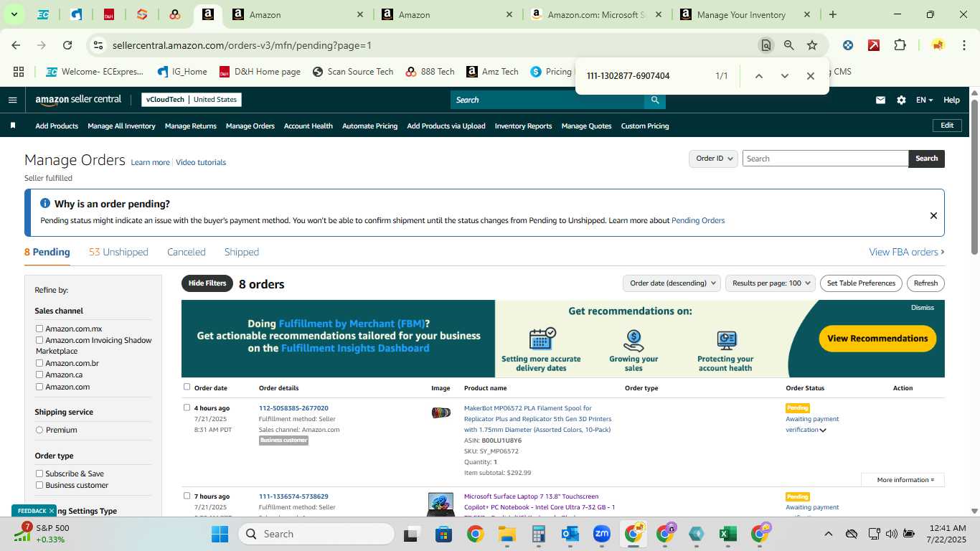Open Manage All Inventory menu item

coord(121,126)
